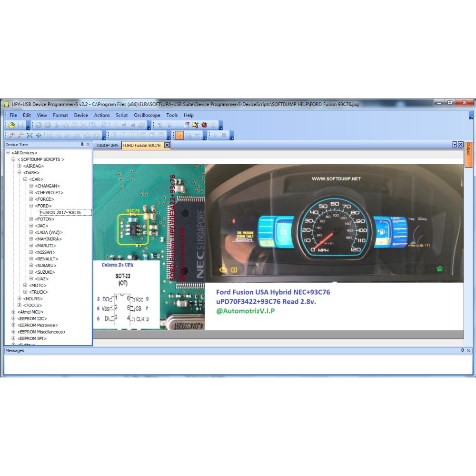Toggle auto-hide pin on Messages panel
Image resolution: width=476 pixels, height=476 pixels.
tap(462, 350)
